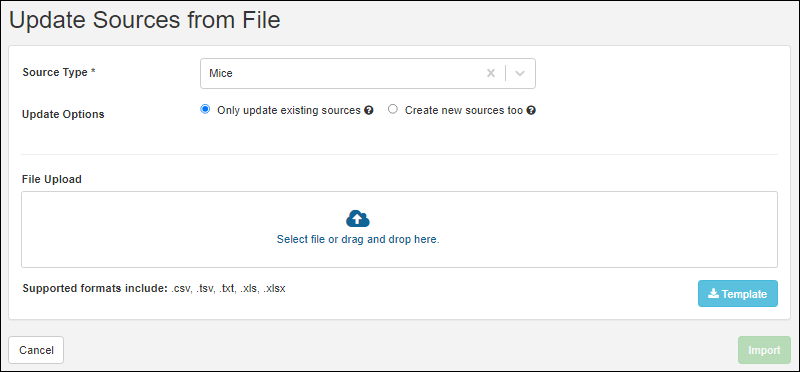Viewport: 800px width, 372px height.
Task: Cancel the Update Sources from File form
Action: (x=36, y=350)
